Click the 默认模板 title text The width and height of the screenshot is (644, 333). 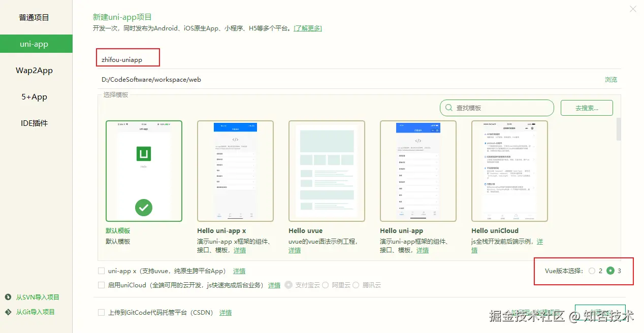click(x=118, y=231)
